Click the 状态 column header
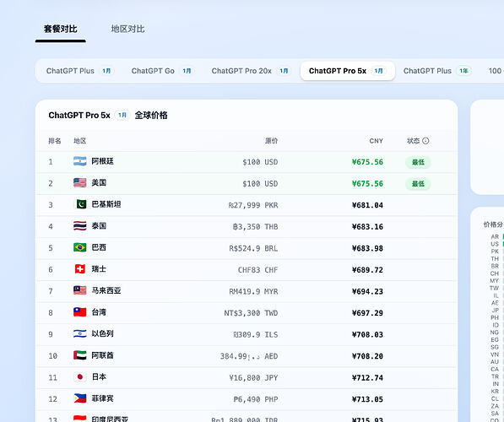Screen dimensions: 504x422 point(414,141)
